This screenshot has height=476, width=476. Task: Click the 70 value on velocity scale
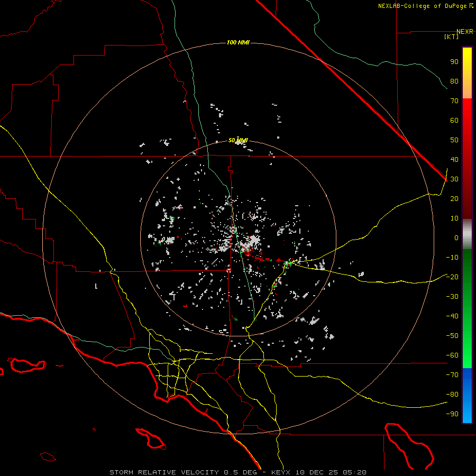tap(454, 101)
